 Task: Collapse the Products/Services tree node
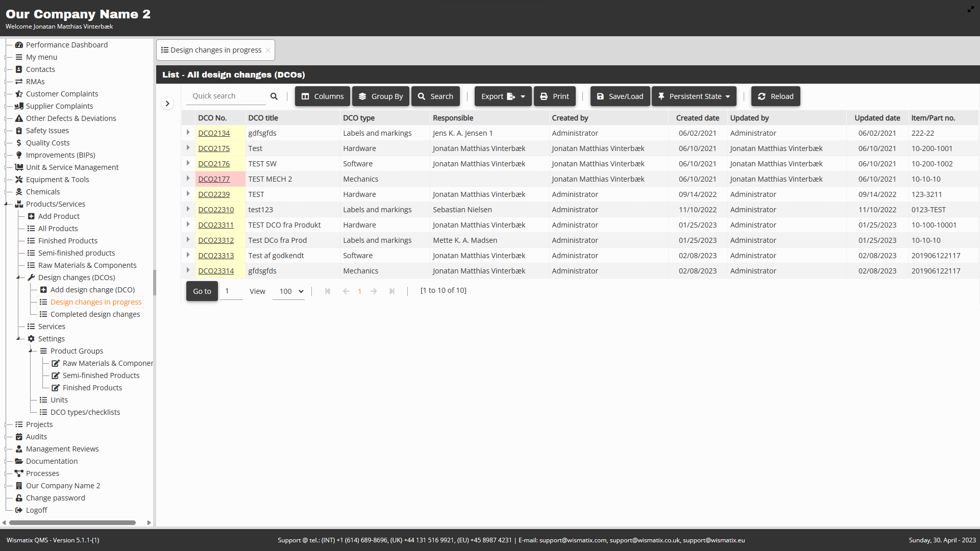tap(7, 204)
